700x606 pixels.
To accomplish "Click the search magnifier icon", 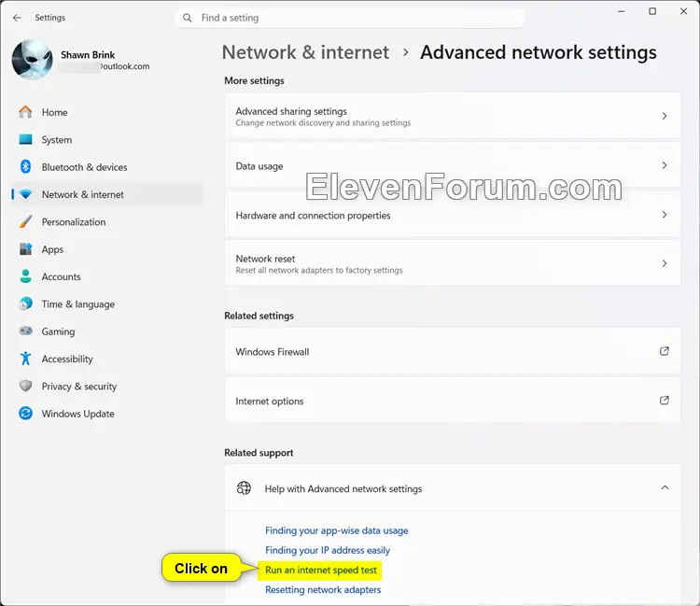I will coord(188,18).
